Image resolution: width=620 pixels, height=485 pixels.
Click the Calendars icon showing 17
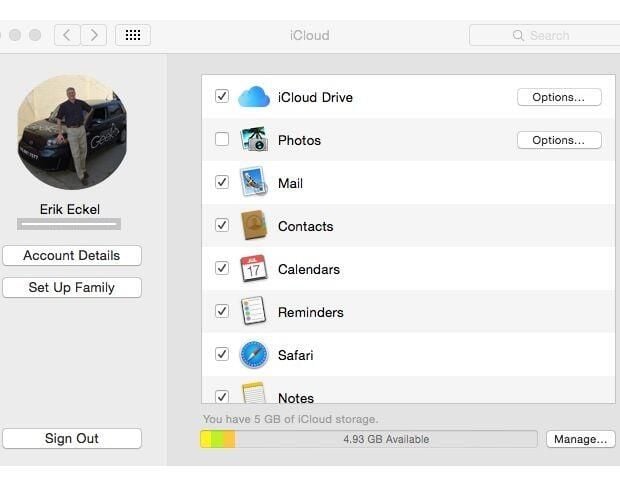(254, 268)
